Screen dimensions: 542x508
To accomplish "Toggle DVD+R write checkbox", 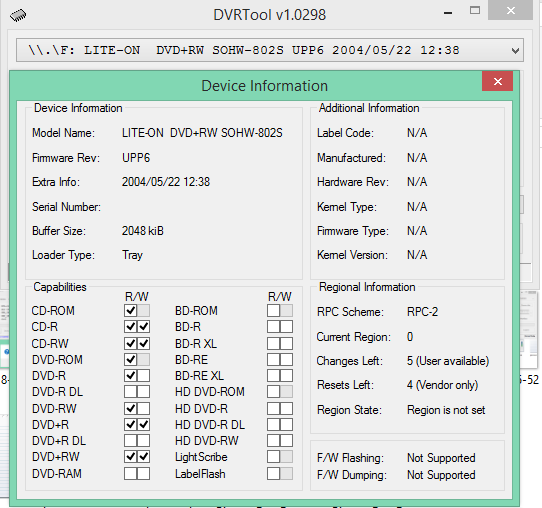I will point(143,424).
